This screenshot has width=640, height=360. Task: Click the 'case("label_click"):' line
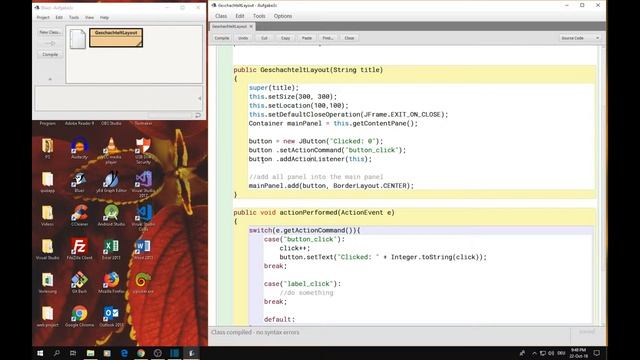302,284
